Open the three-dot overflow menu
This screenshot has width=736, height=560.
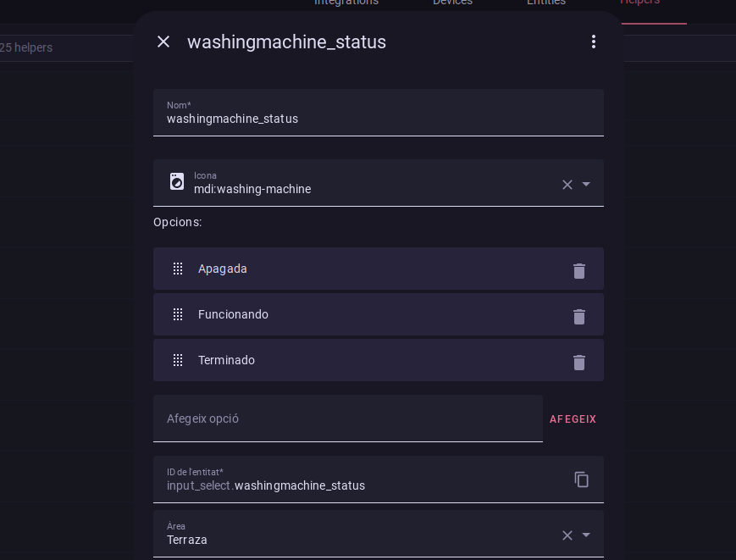pyautogui.click(x=593, y=42)
